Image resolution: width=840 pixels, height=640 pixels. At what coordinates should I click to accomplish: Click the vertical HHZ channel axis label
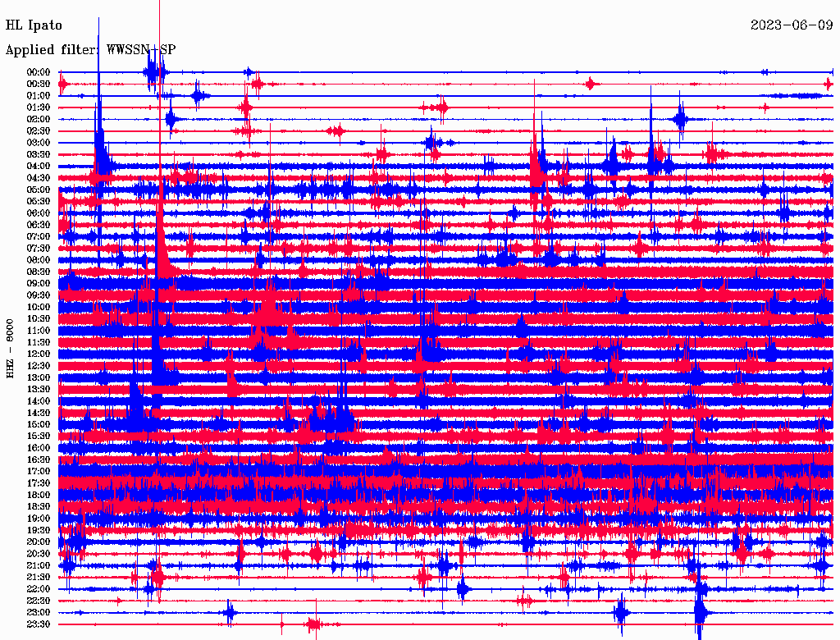tap(10, 349)
